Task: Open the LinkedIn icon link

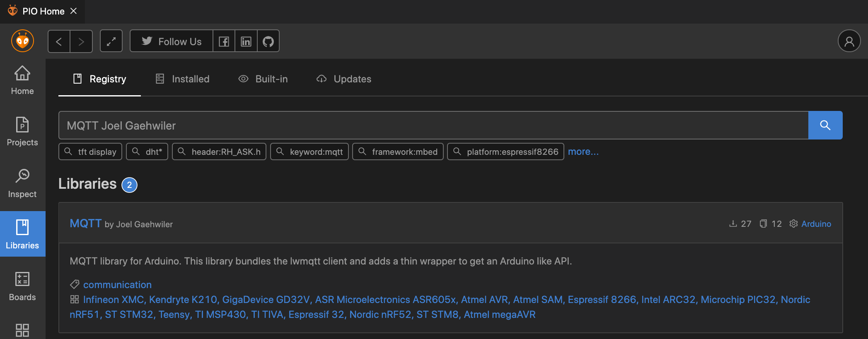Action: coord(246,41)
